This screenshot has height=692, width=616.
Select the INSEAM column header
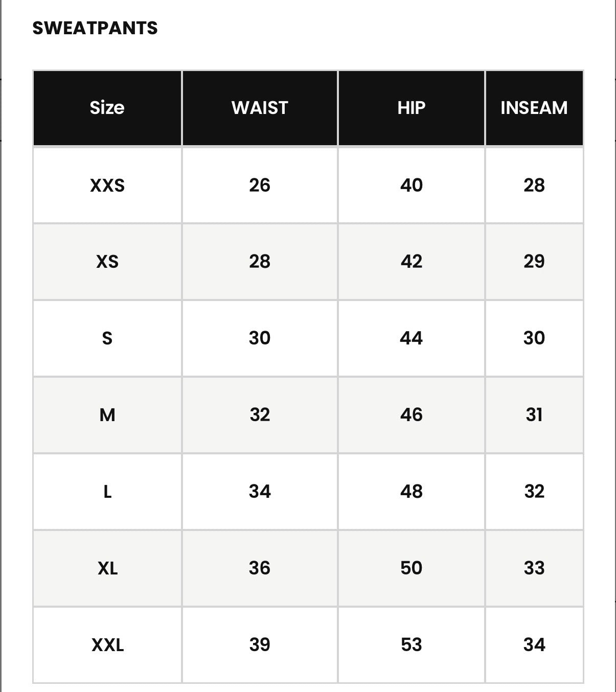tap(534, 108)
